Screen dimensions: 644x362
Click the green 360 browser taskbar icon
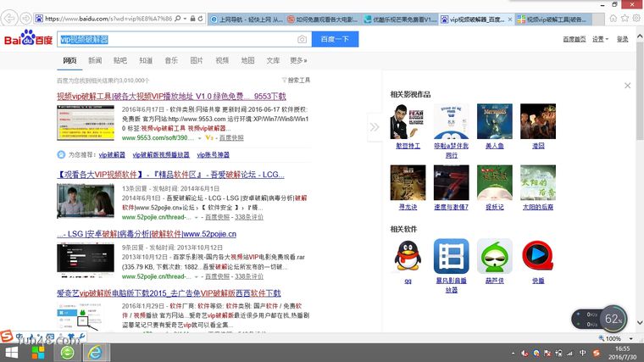coord(67,353)
